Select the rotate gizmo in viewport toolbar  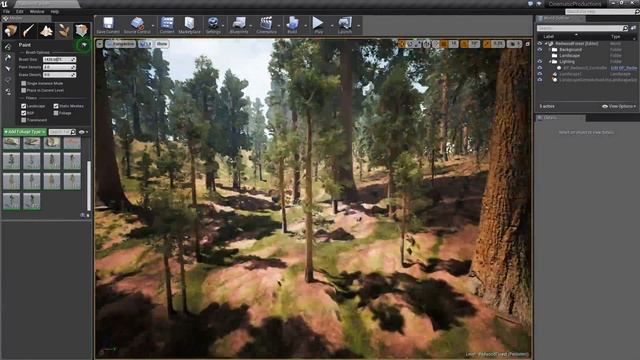[x=410, y=44]
